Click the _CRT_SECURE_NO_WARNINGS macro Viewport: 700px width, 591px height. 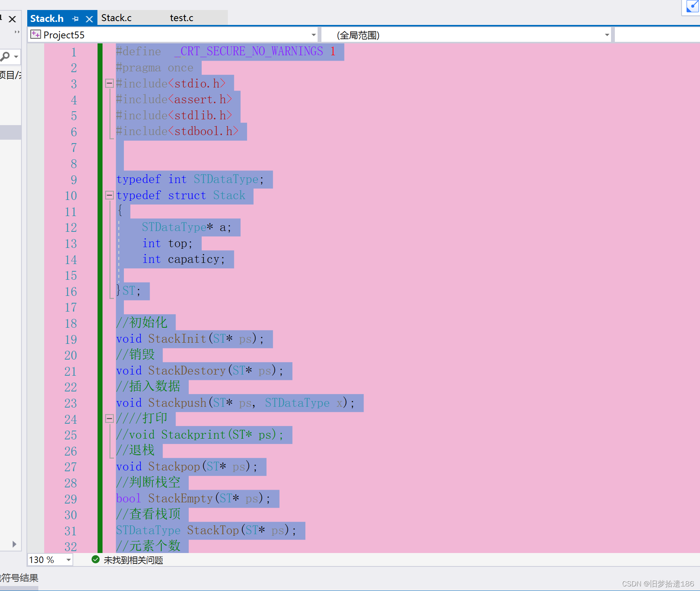click(x=249, y=51)
